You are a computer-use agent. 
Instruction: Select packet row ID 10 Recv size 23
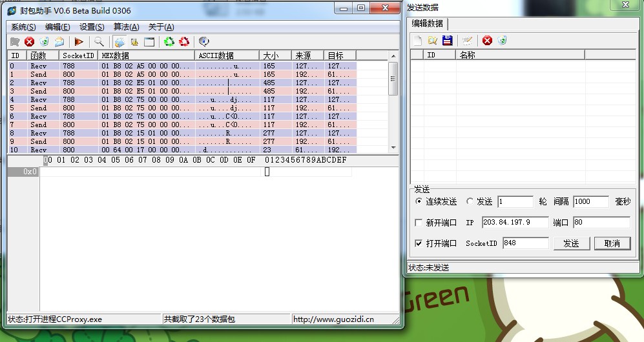(x=182, y=150)
